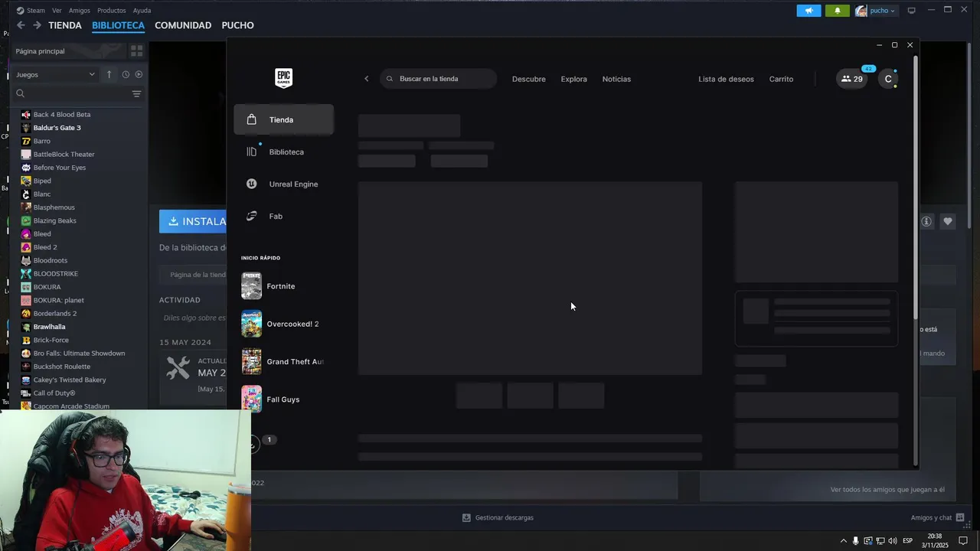Select Baldur's Gate 3 in Steam library

point(57,128)
